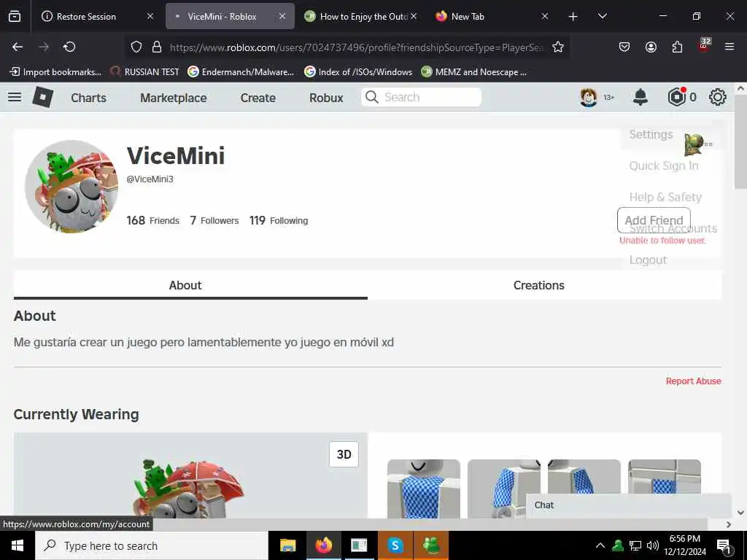Open Charts in the Roblox navbar
The width and height of the screenshot is (747, 560).
88,98
